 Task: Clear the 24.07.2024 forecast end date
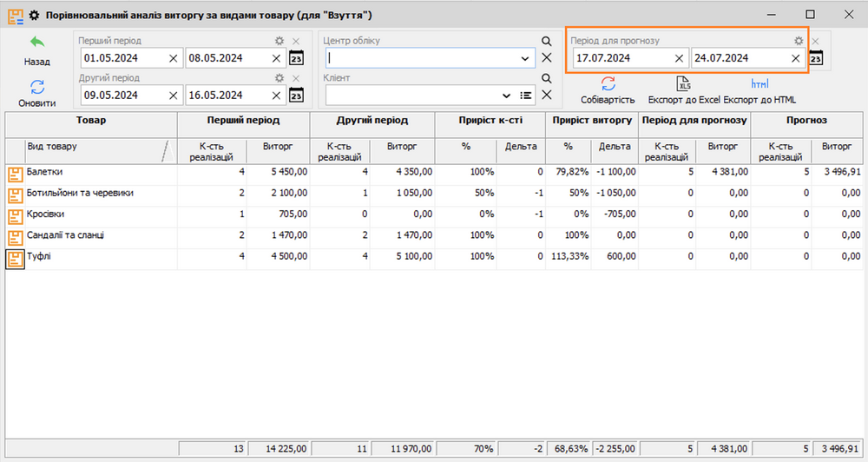[795, 58]
